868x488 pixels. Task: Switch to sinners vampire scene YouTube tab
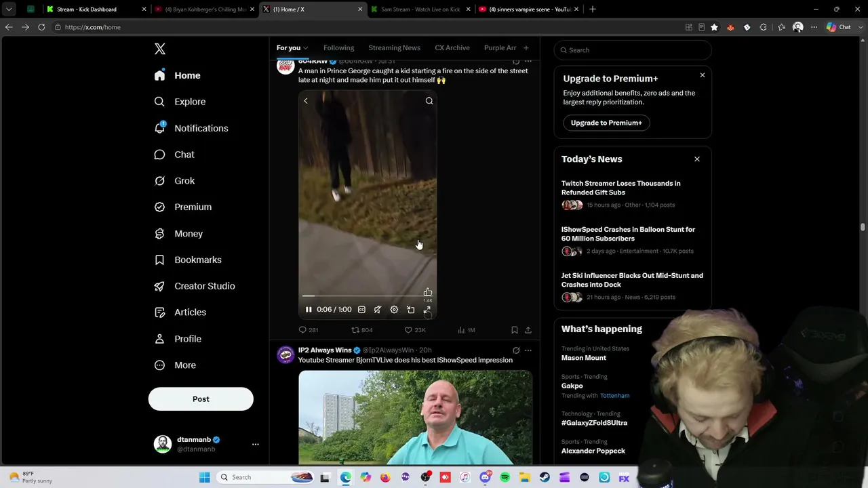pyautogui.click(x=528, y=9)
